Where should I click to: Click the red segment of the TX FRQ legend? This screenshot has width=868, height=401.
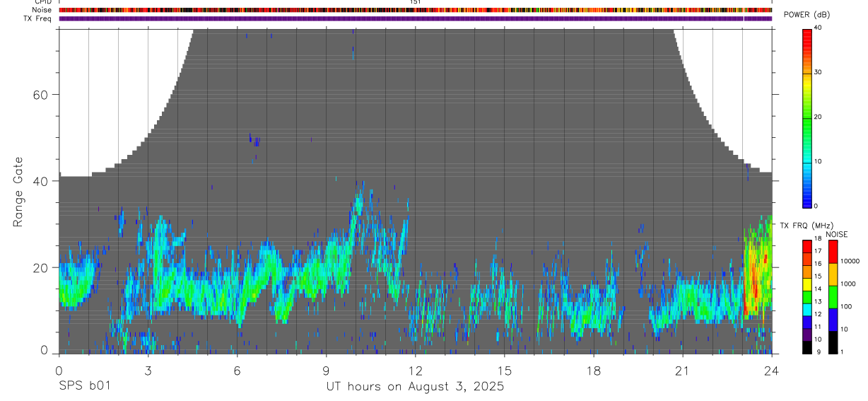[807, 246]
